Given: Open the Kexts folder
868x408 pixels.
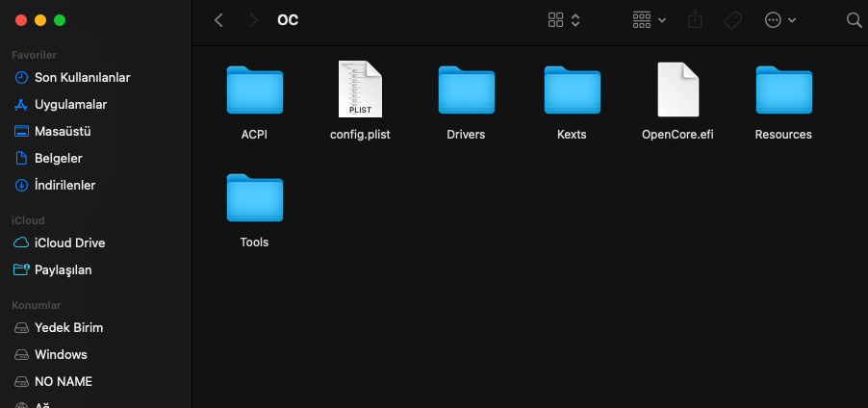Looking at the screenshot, I should point(572,89).
